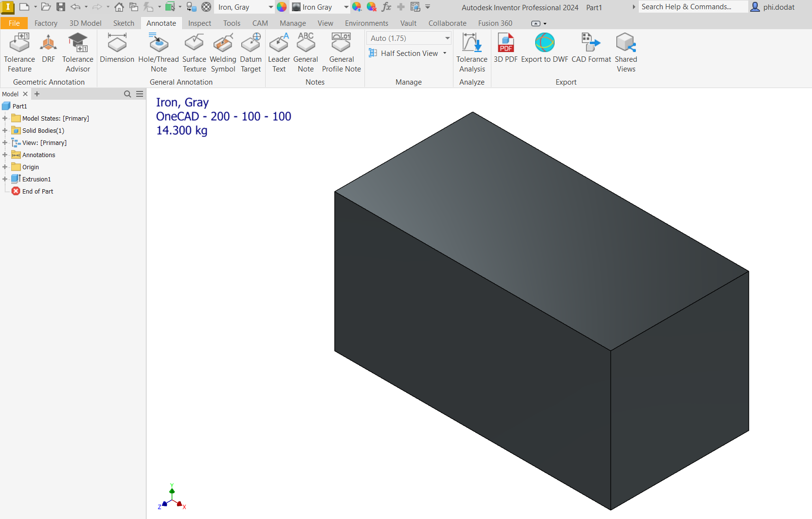Screen dimensions: 812x519
Task: Open the appearance color wheel picker
Action: (282, 7)
